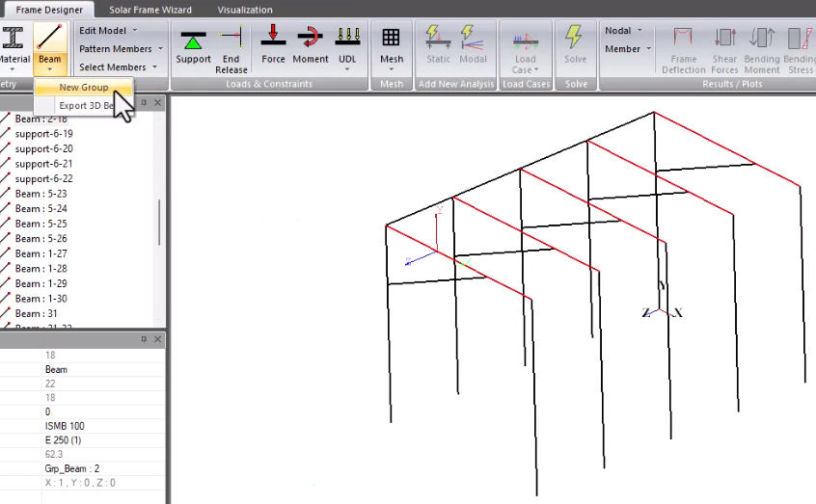Select support-6-20 in the member list
Viewport: 816px width, 504px height.
tap(43, 148)
